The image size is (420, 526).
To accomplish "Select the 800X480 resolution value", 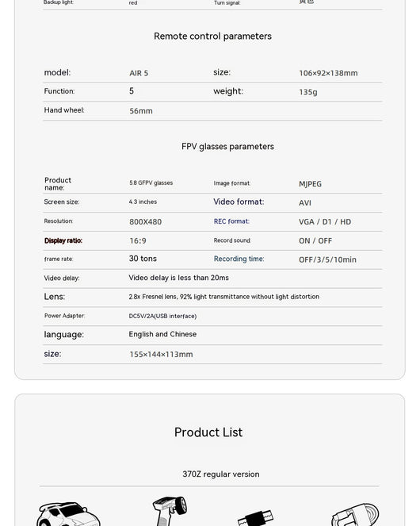I will pos(146,221).
